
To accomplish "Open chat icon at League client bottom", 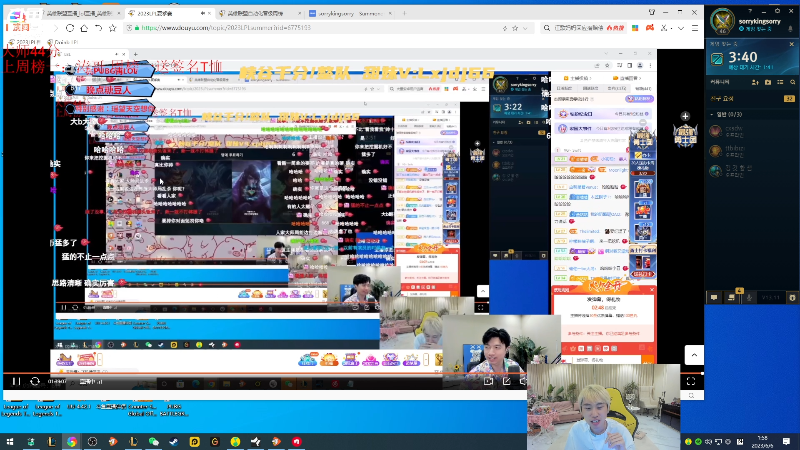I will coord(714,297).
